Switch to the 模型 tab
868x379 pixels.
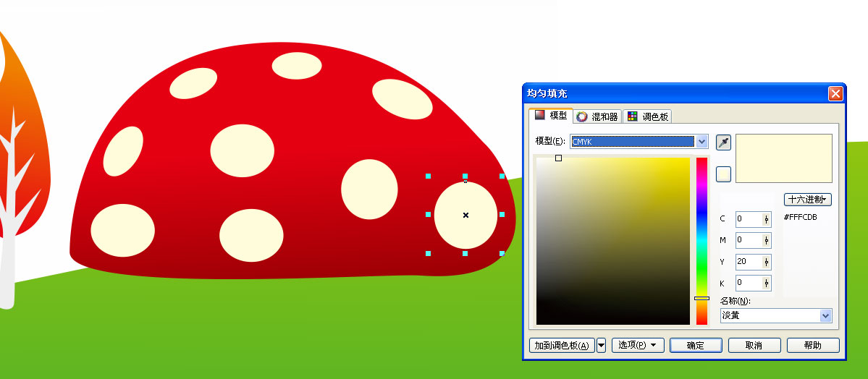click(x=550, y=116)
